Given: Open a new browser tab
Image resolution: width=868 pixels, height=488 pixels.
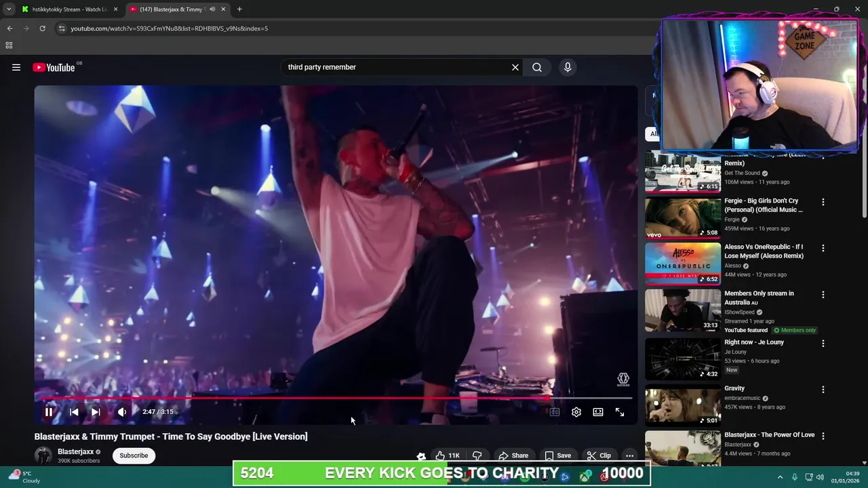Looking at the screenshot, I should (x=239, y=9).
